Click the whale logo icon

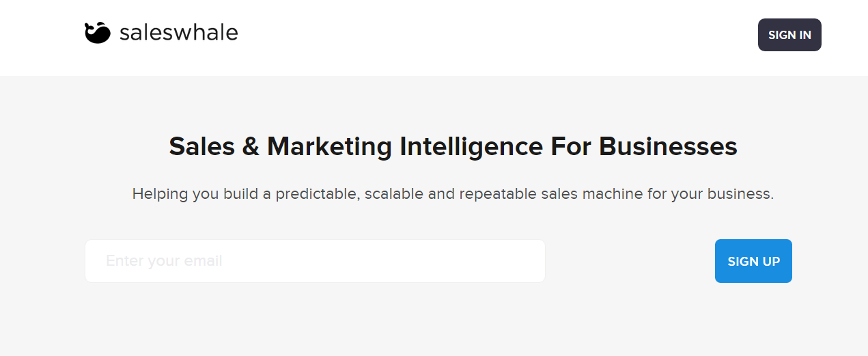[97, 33]
